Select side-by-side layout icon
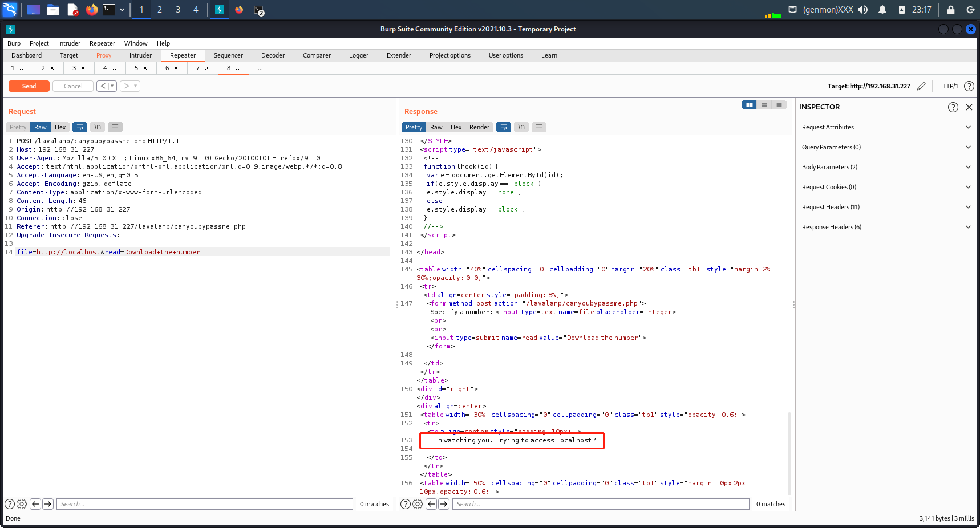Viewport: 980px width, 528px height. pyautogui.click(x=750, y=105)
